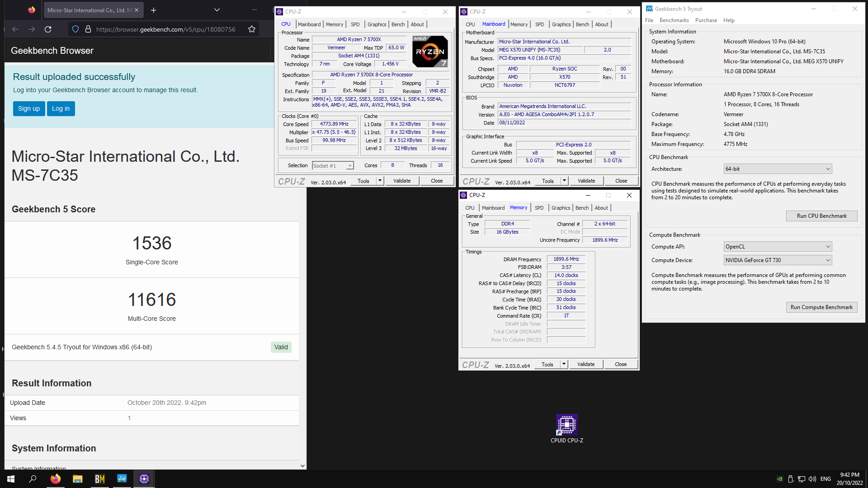
Task: Open Socket #1 selection dropdown
Action: [333, 166]
